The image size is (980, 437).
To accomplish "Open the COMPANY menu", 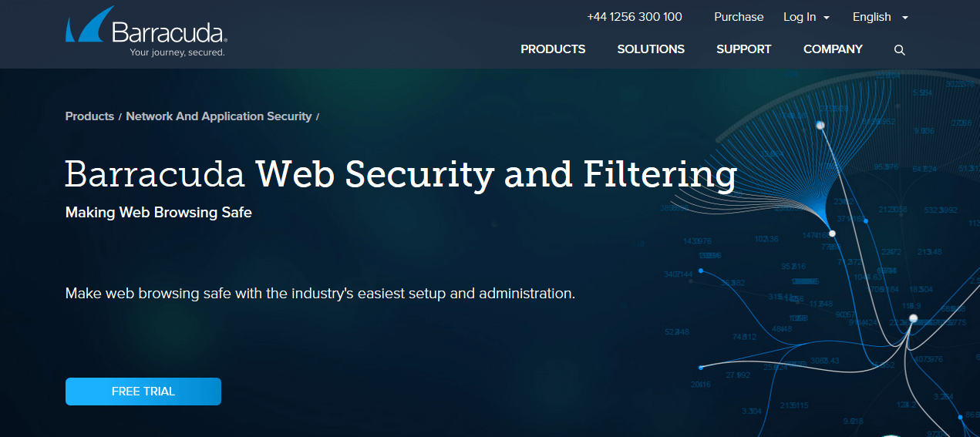I will coord(833,49).
